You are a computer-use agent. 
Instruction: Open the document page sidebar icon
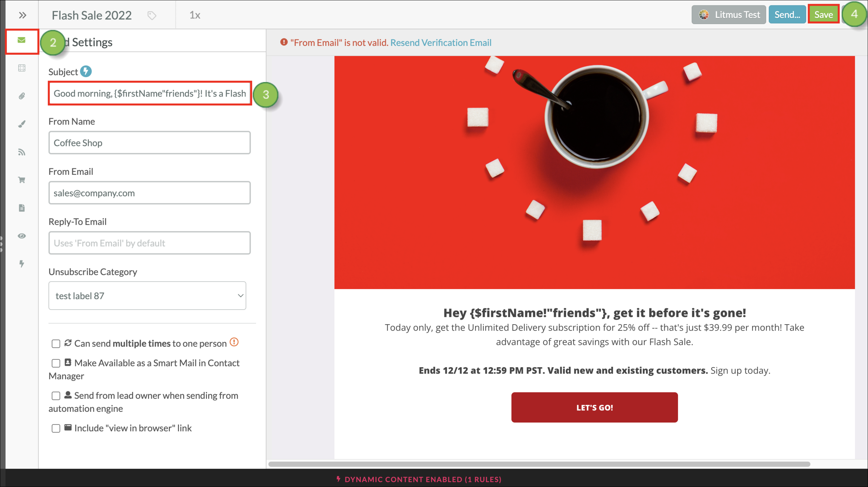coord(22,208)
